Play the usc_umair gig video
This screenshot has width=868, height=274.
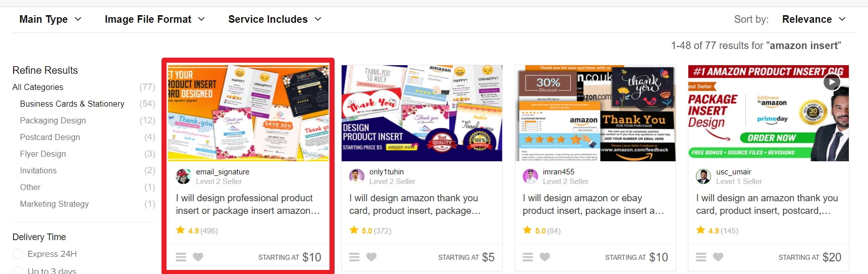tap(832, 82)
